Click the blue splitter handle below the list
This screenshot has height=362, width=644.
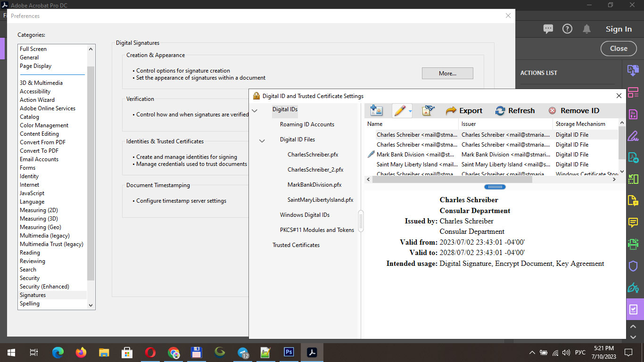[x=495, y=187]
